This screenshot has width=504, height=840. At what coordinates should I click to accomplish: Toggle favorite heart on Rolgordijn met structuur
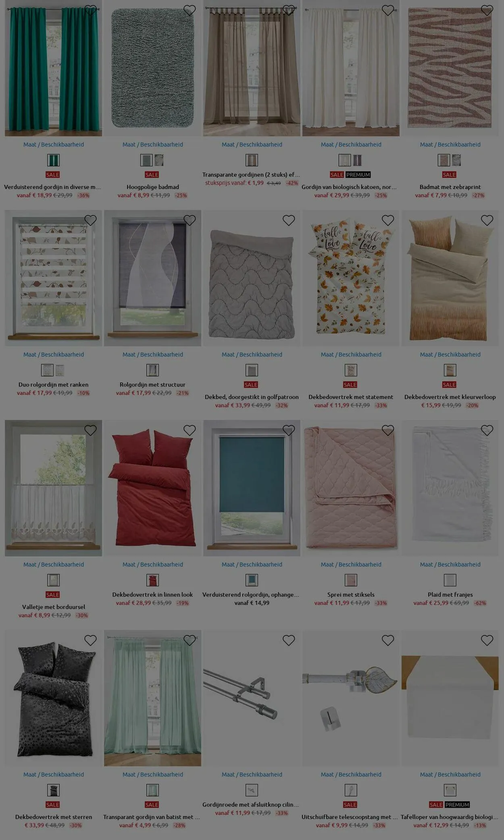190,220
